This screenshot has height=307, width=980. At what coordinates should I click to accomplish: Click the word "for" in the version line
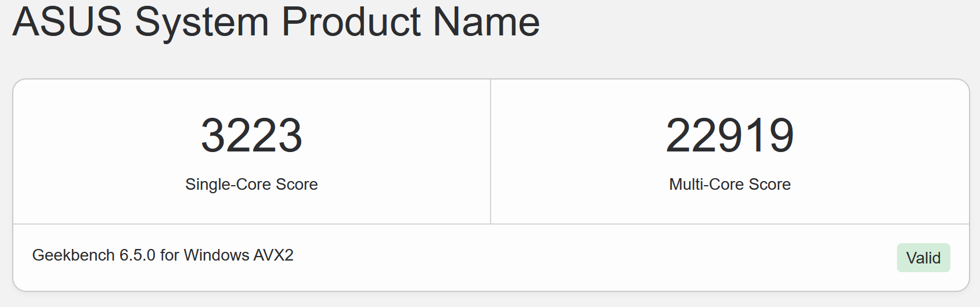[x=170, y=255]
